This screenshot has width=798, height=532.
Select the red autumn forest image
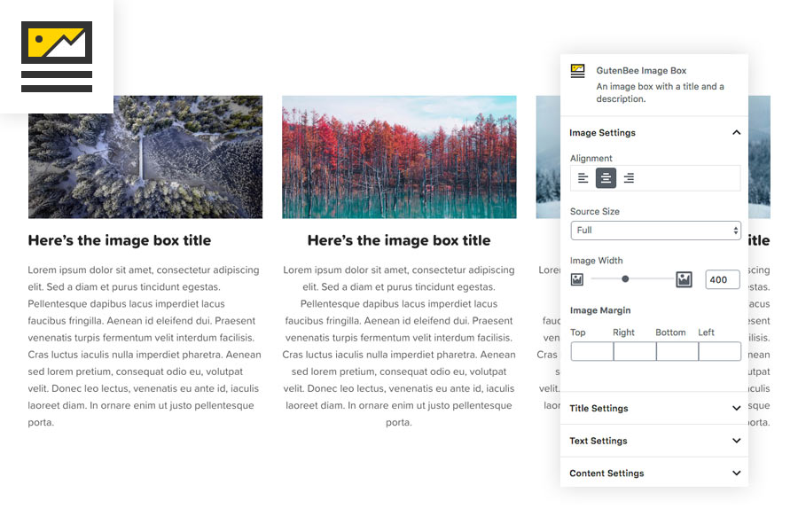click(399, 157)
